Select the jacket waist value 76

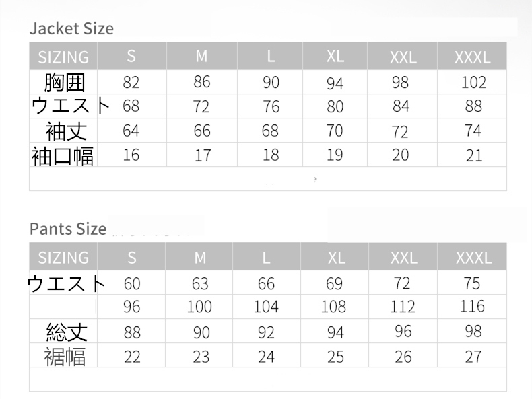271,106
